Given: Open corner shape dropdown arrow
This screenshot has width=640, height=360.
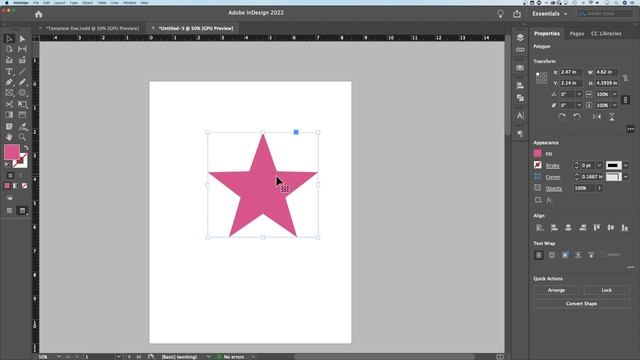Looking at the screenshot, I should coord(626,177).
